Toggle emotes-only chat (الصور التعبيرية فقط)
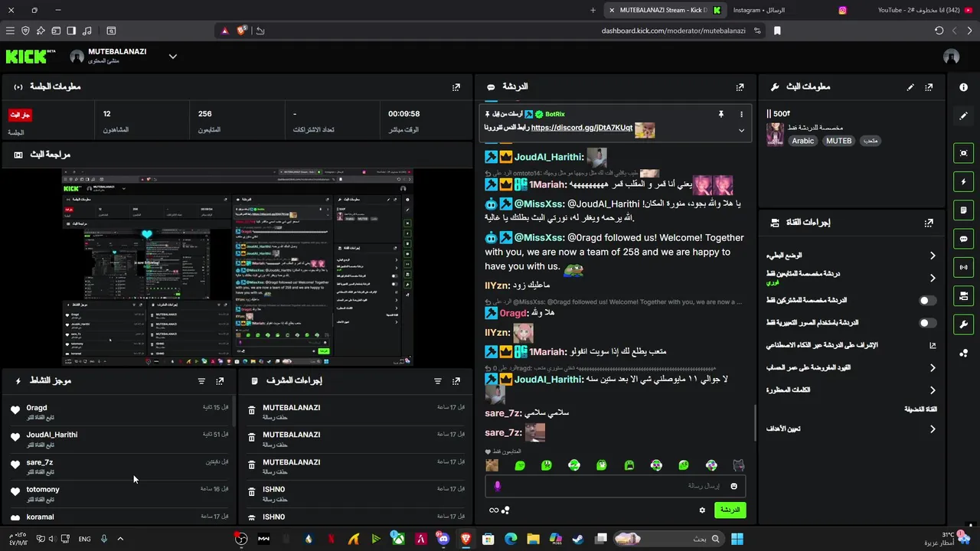Image resolution: width=980 pixels, height=551 pixels. tap(928, 323)
